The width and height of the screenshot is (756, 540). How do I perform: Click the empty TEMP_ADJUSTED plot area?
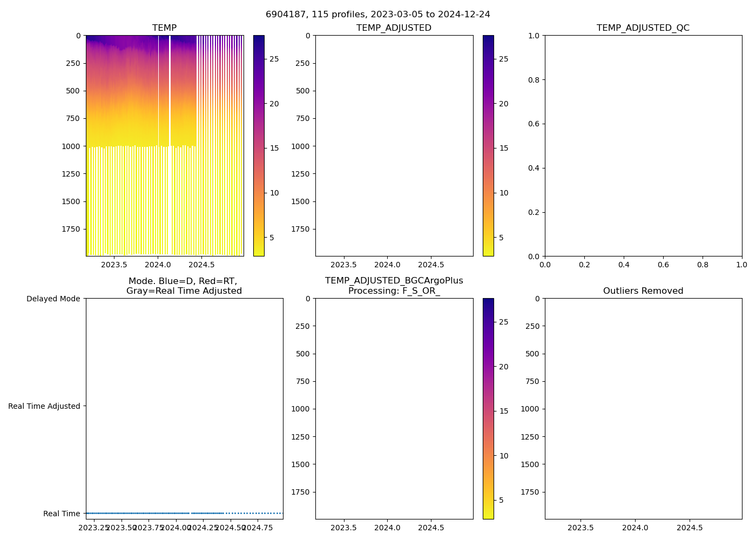(394, 146)
